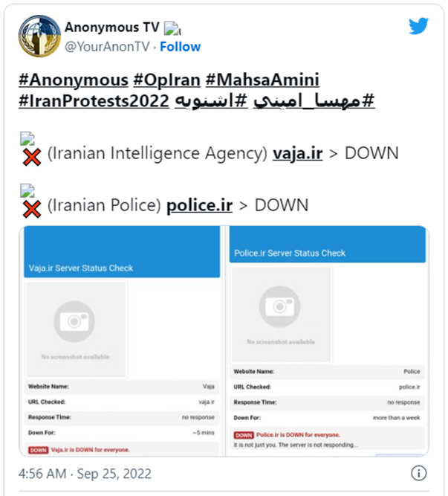The width and height of the screenshot is (448, 496).
Task: Click the red X beside Iranian Police
Action: (32, 209)
